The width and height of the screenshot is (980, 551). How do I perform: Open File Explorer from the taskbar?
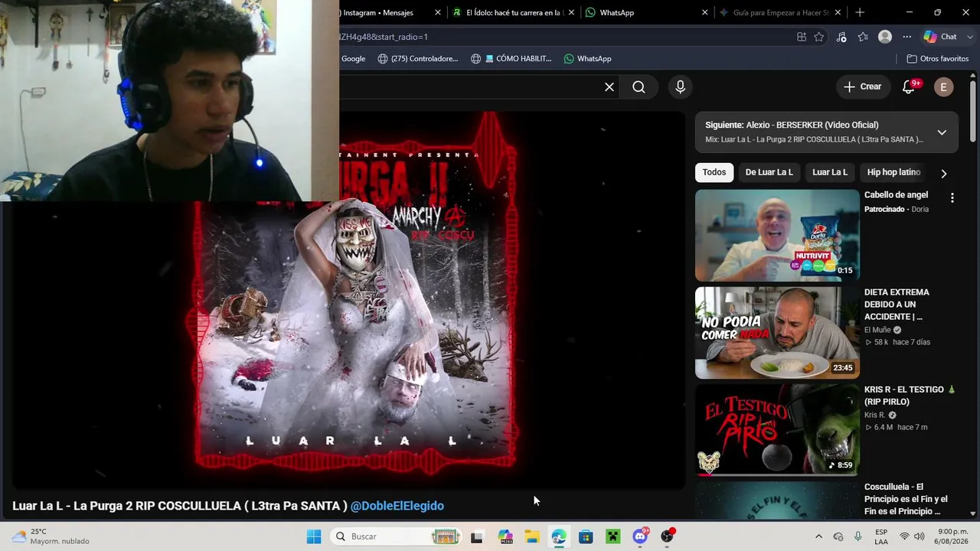[x=531, y=536]
